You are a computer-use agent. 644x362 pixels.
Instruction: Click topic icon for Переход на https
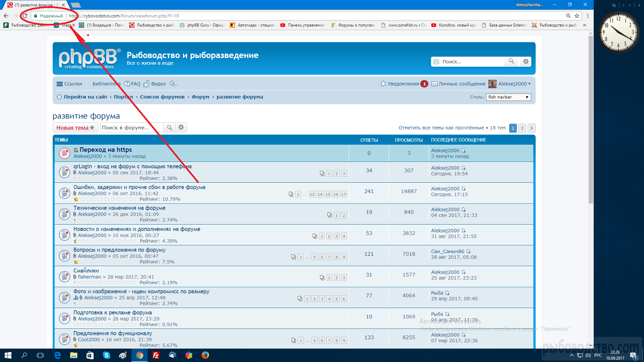click(x=64, y=153)
